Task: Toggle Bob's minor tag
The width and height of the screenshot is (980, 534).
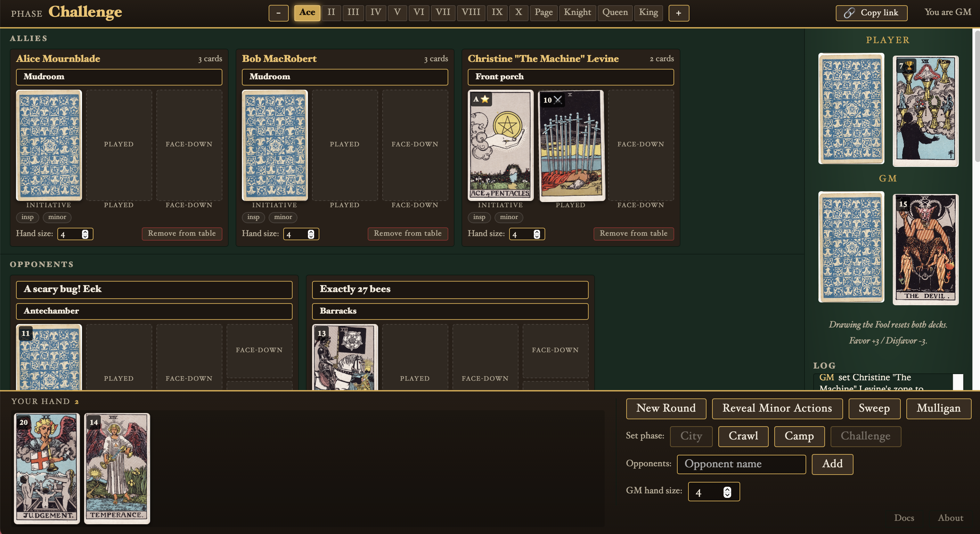Action: pos(283,217)
